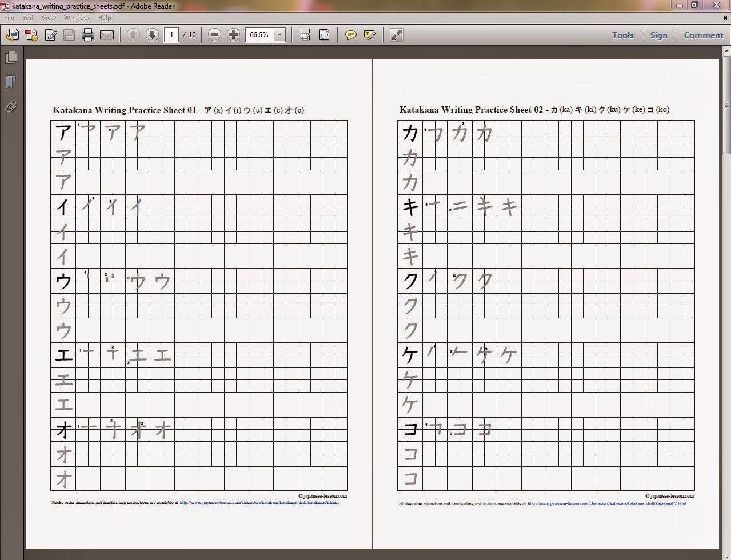Follow the katakana02.html link on sheet 02
This screenshot has height=560, width=731.
pos(607,504)
